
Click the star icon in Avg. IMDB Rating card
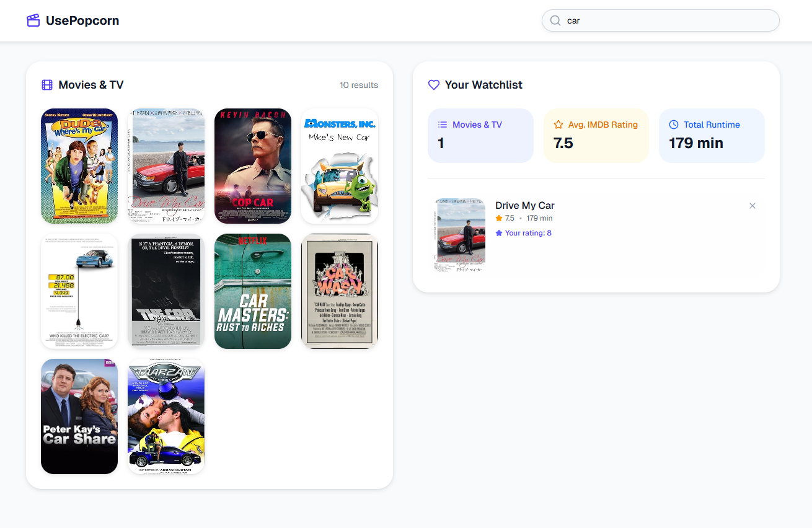(558, 125)
